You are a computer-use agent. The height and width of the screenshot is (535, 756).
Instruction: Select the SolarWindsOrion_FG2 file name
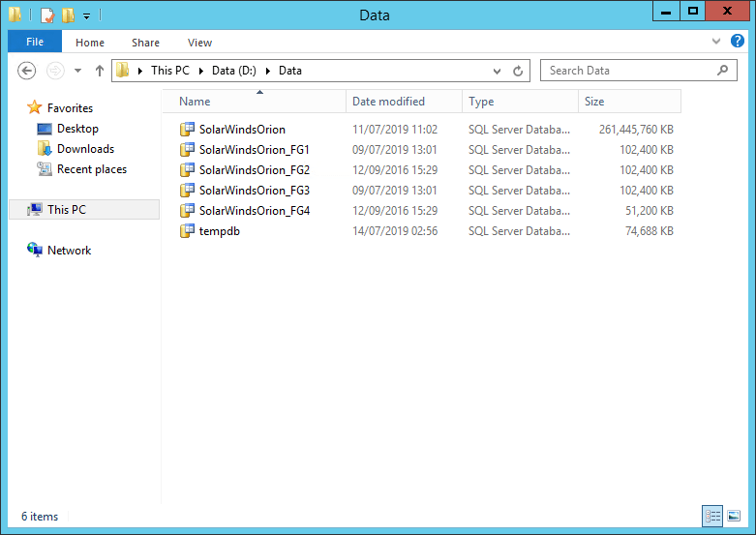pyautogui.click(x=254, y=170)
